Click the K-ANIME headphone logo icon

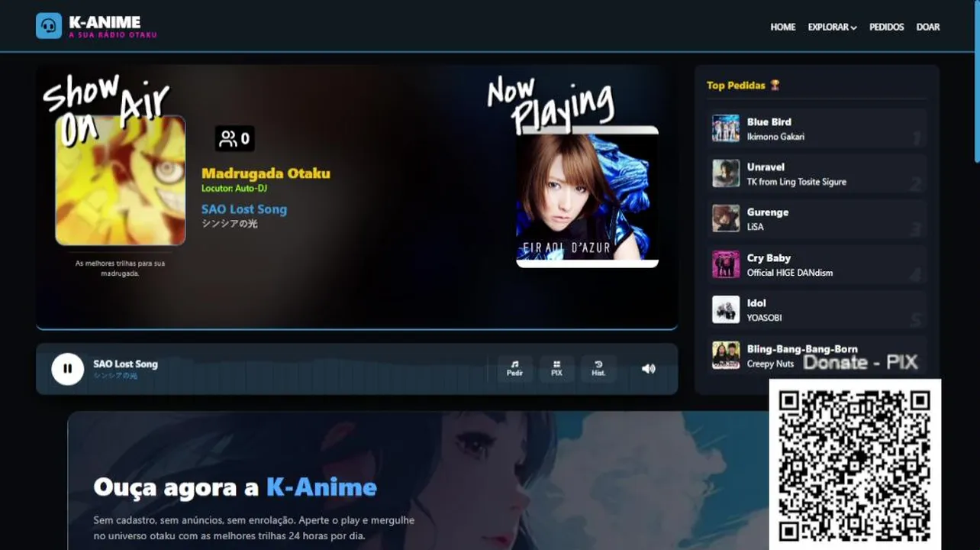coord(49,26)
